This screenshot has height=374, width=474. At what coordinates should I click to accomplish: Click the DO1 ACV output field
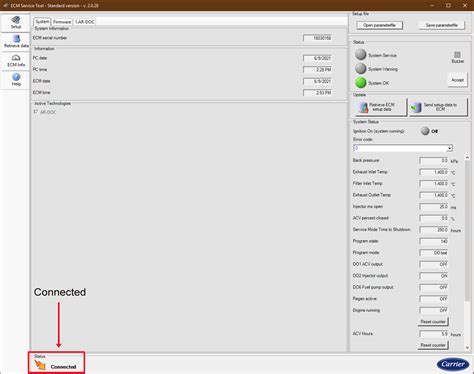[x=434, y=264]
